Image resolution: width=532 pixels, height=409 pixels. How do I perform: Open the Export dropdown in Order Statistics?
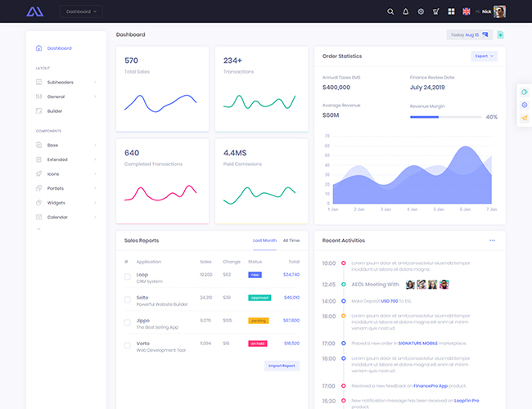click(484, 56)
